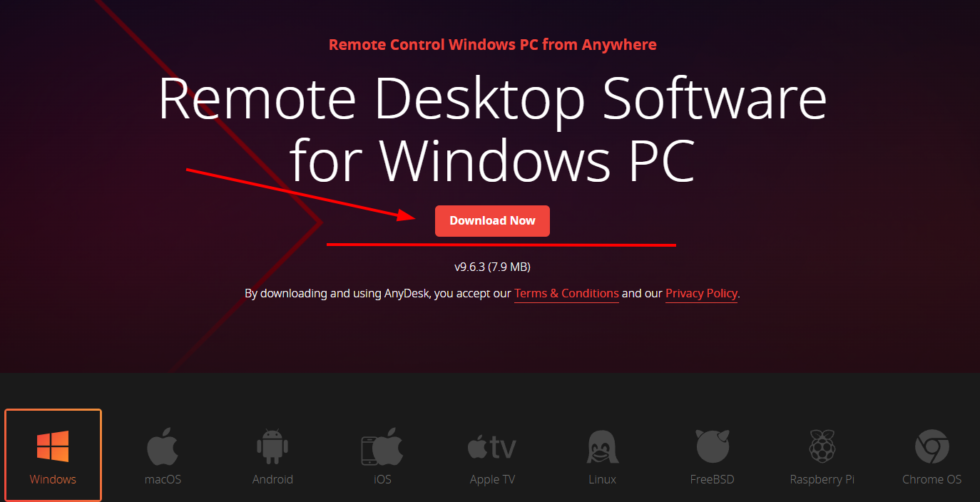Viewport: 980px width, 502px height.
Task: Open the Apple TV platform icon
Action: click(x=492, y=447)
